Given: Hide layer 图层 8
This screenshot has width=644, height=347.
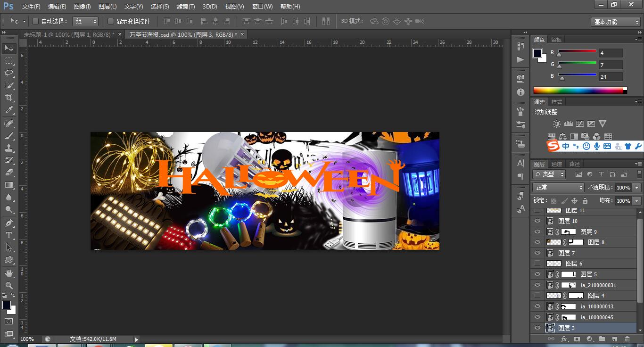Looking at the screenshot, I should pyautogui.click(x=537, y=242).
